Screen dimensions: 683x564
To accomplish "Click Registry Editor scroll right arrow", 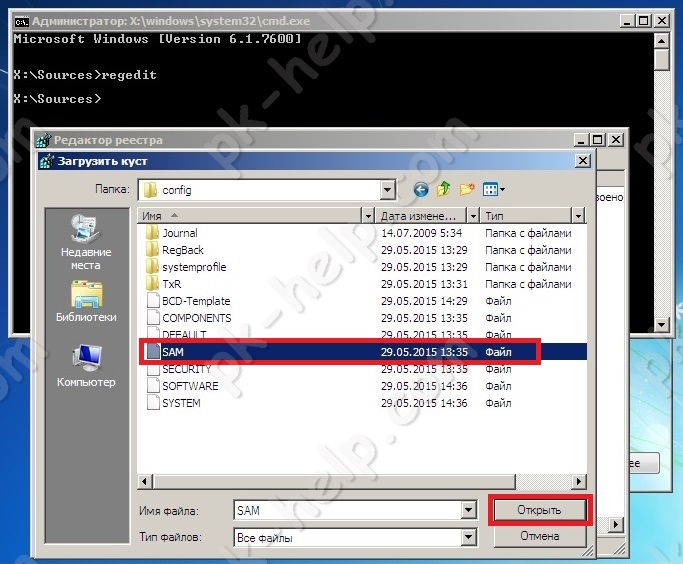I will (x=615, y=524).
